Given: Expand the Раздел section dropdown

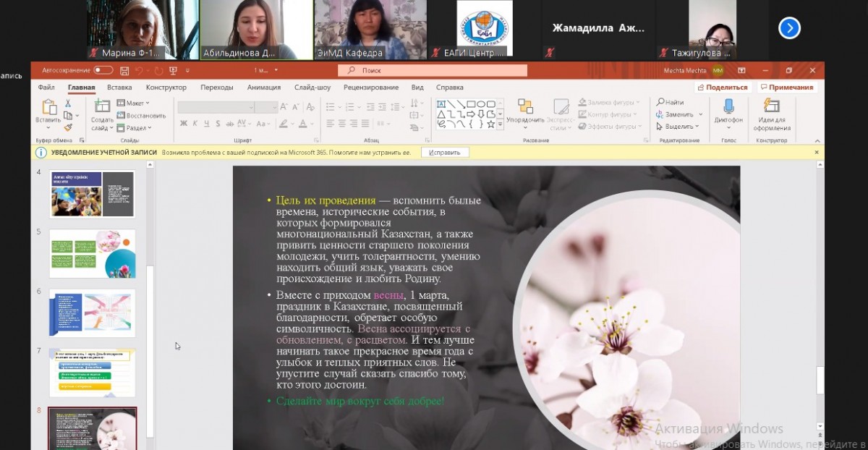Looking at the screenshot, I should (x=135, y=128).
